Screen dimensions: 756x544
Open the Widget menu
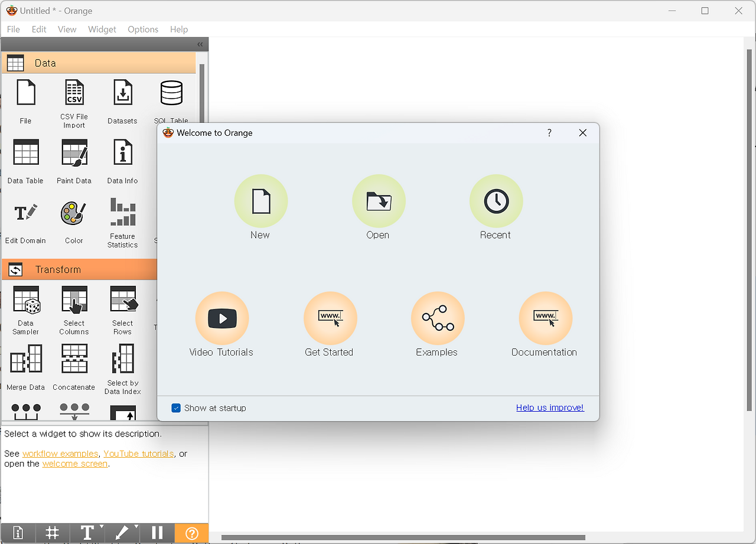coord(102,29)
